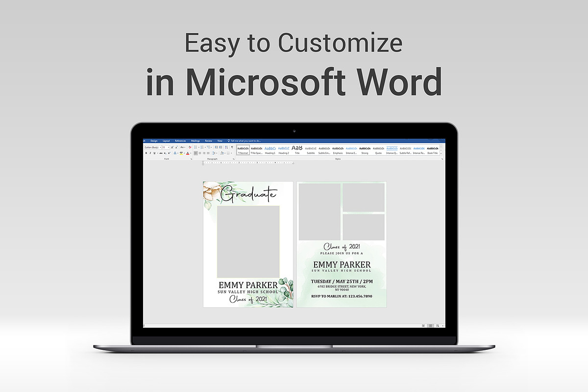Screen dimensions: 588x392
Task: Click the Sort icon
Action: (226, 147)
